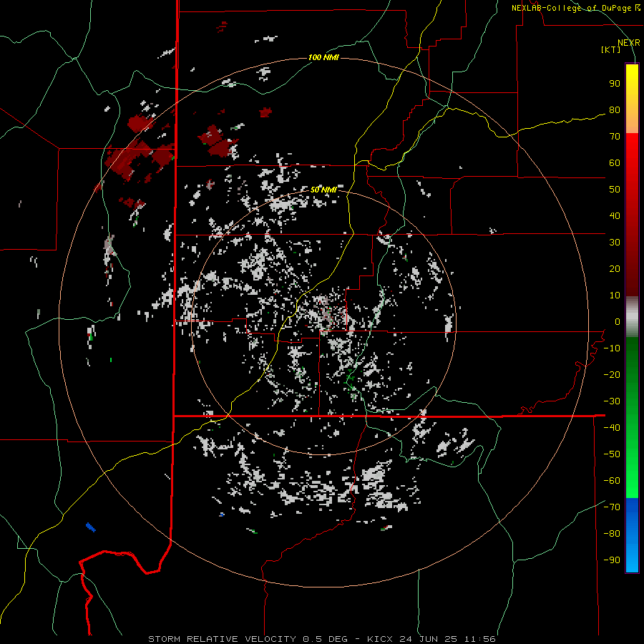Click the -40 scale tick label
This screenshot has width=644, height=644.
pos(612,428)
